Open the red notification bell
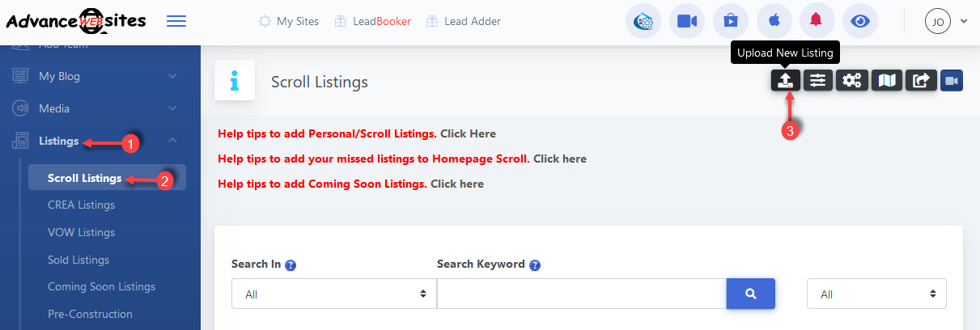This screenshot has width=980, height=330. [x=817, y=22]
